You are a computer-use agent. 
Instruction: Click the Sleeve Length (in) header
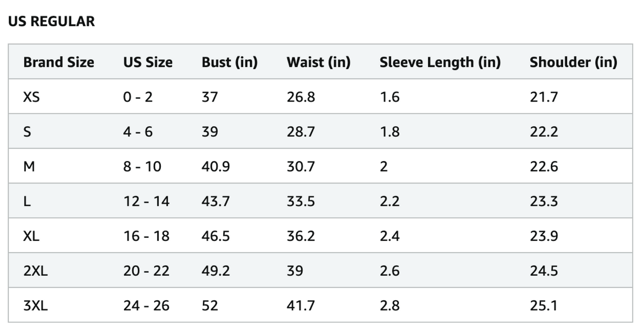(x=440, y=62)
